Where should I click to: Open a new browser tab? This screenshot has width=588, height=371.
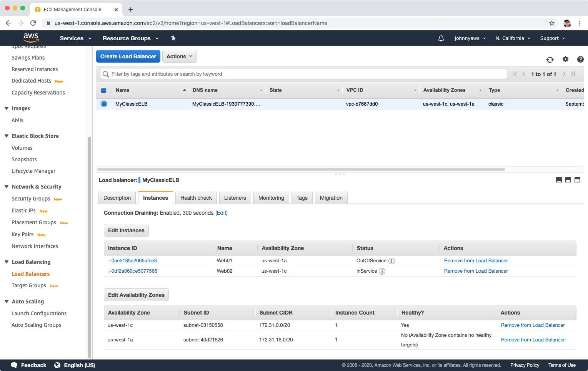(131, 9)
